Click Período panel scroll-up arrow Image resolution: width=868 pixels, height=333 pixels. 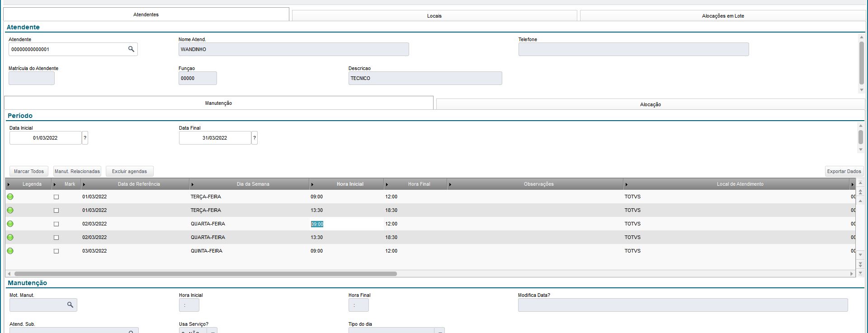click(x=861, y=125)
